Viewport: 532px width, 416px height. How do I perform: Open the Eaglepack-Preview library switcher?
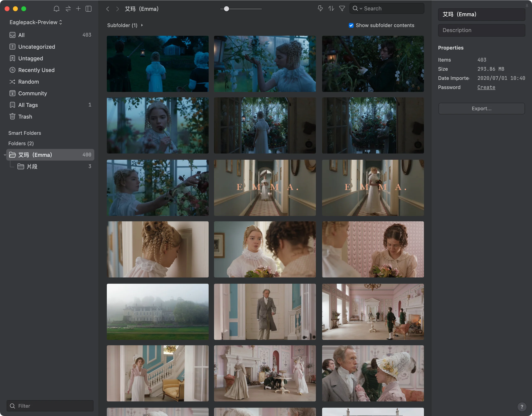point(36,22)
